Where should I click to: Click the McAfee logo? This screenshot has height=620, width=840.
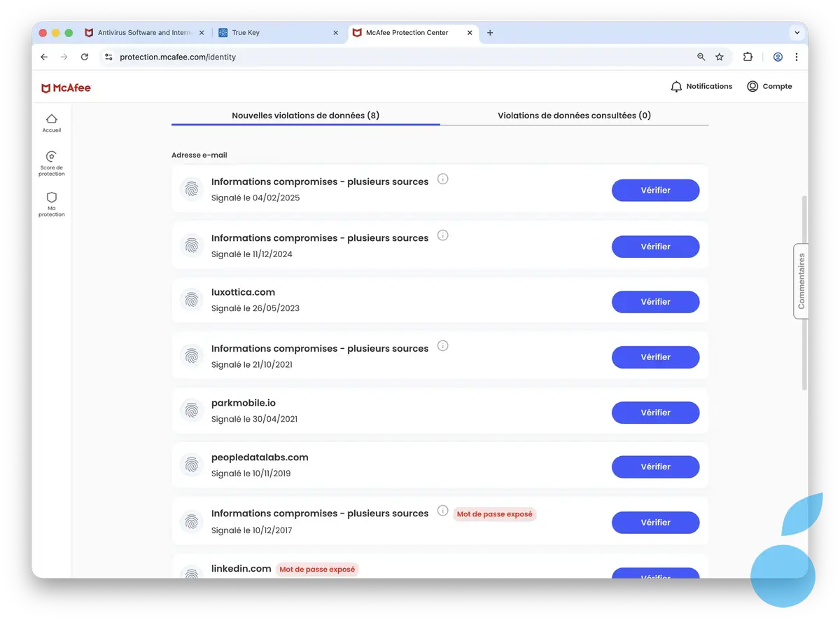pos(66,87)
